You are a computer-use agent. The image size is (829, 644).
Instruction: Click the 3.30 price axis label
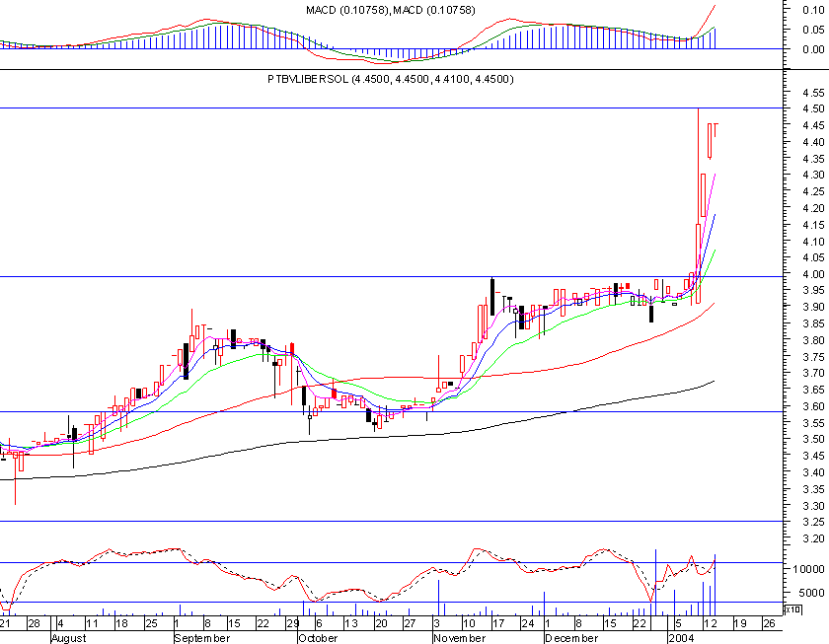[x=813, y=506]
